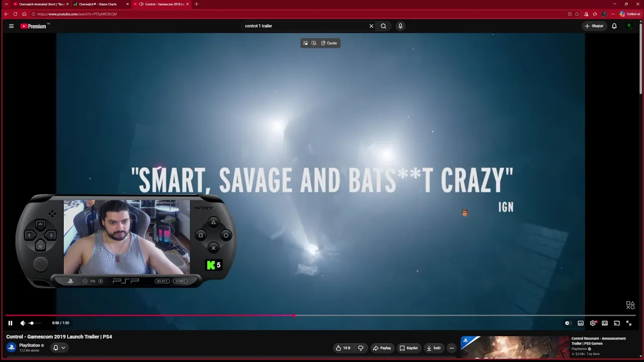Click the 0:50 / 1:50 time display

pos(60,323)
